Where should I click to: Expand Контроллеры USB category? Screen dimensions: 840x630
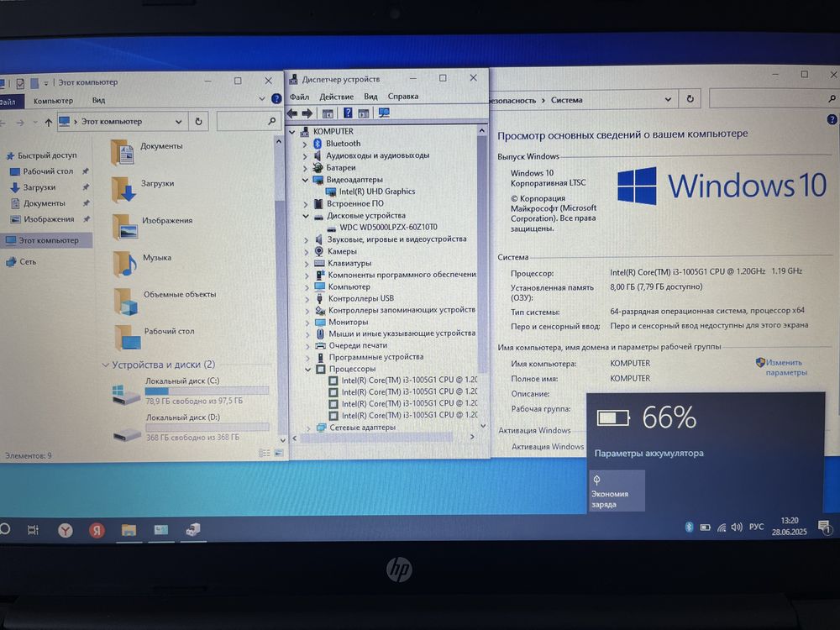click(x=307, y=299)
